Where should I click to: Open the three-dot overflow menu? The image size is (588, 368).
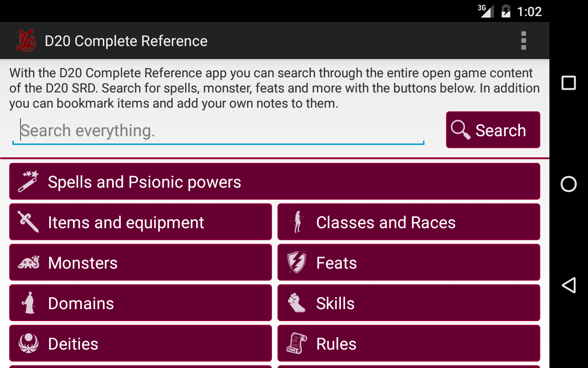pyautogui.click(x=523, y=40)
